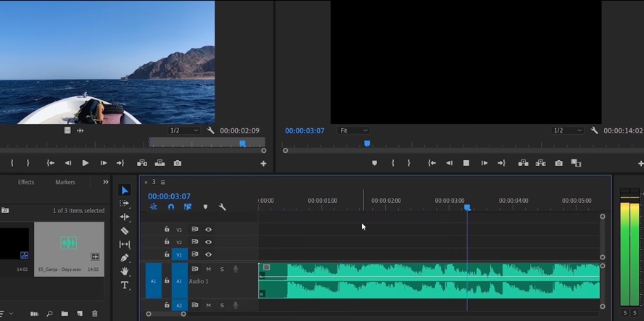Screen dimensions: 644x321
Task: Close sequence 3 timeline tab
Action: [146, 183]
